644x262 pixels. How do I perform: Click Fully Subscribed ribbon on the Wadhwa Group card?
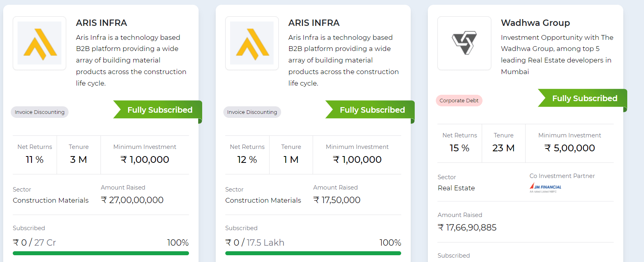pos(583,98)
